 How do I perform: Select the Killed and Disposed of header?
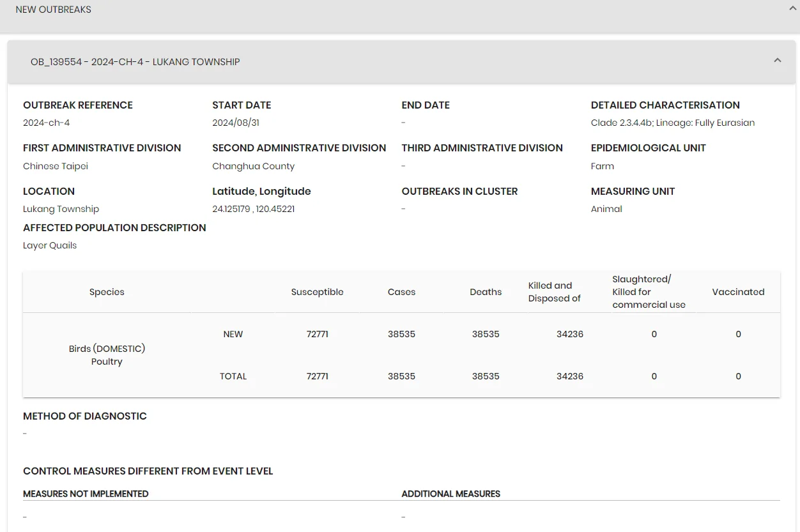click(555, 292)
